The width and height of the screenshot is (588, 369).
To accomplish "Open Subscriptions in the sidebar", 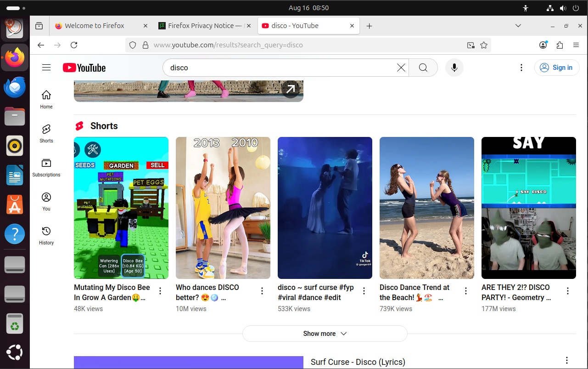I will pyautogui.click(x=46, y=167).
